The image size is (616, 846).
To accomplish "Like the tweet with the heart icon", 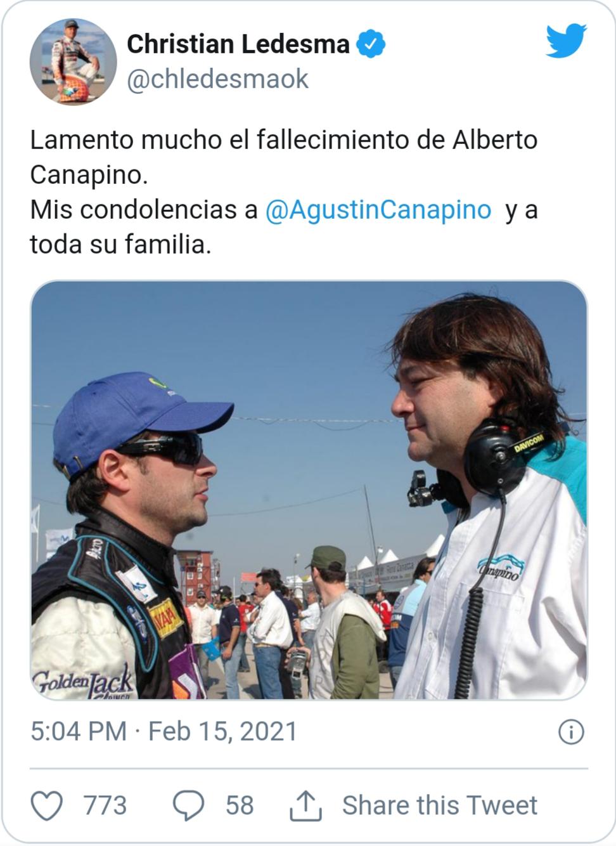I will [x=47, y=805].
